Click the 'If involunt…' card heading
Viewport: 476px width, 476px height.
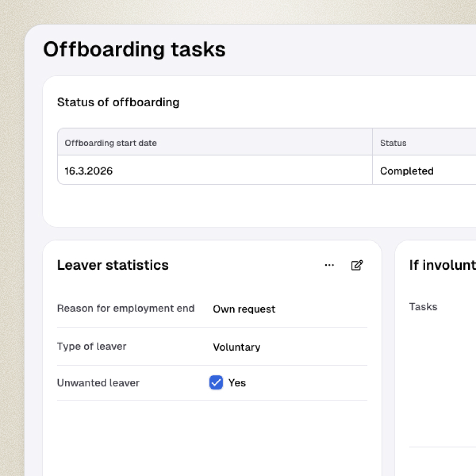point(442,265)
